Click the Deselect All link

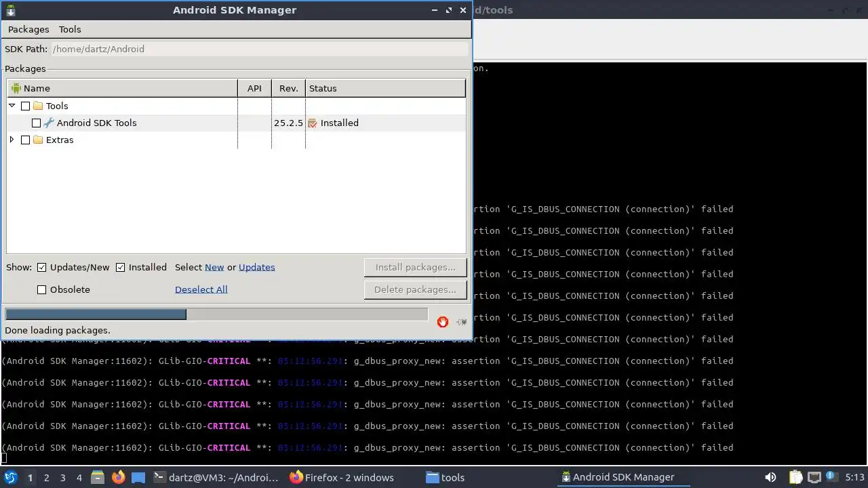click(201, 289)
